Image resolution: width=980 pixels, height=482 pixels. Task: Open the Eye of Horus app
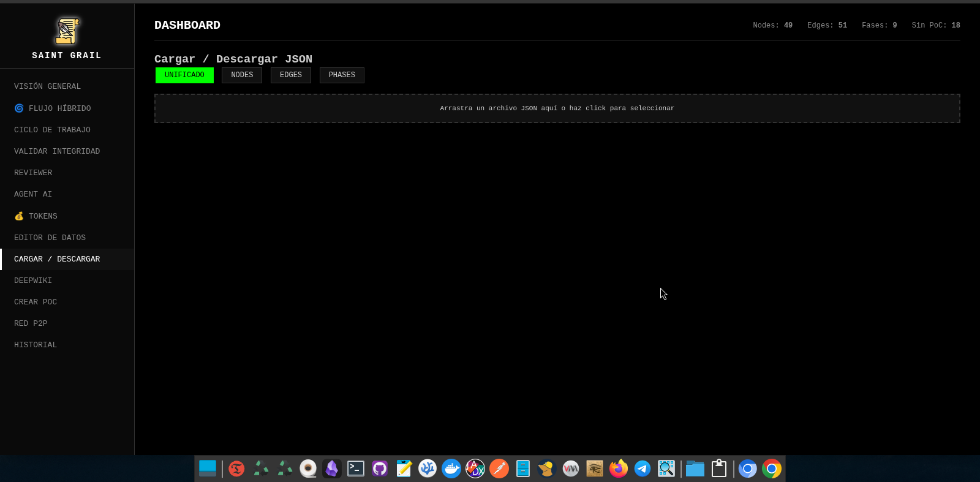coord(595,469)
